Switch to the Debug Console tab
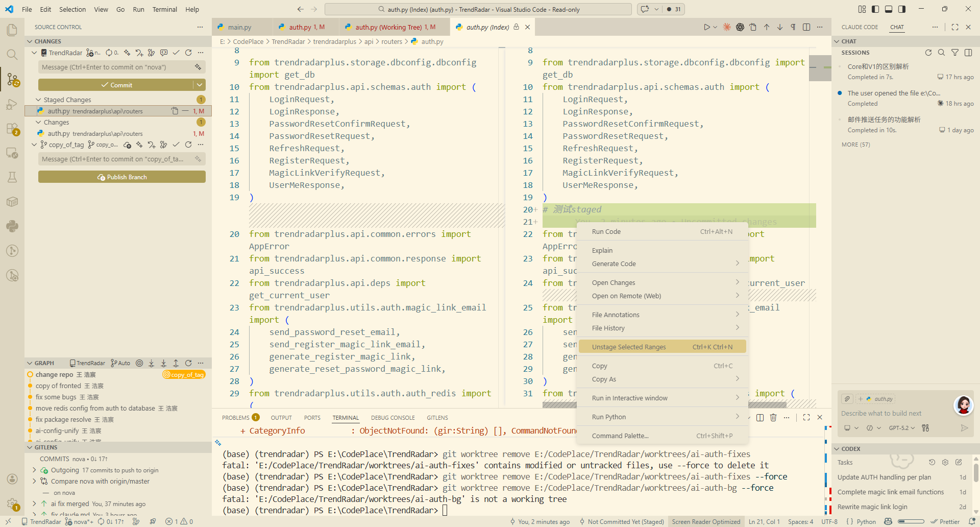The image size is (980, 527). (393, 418)
